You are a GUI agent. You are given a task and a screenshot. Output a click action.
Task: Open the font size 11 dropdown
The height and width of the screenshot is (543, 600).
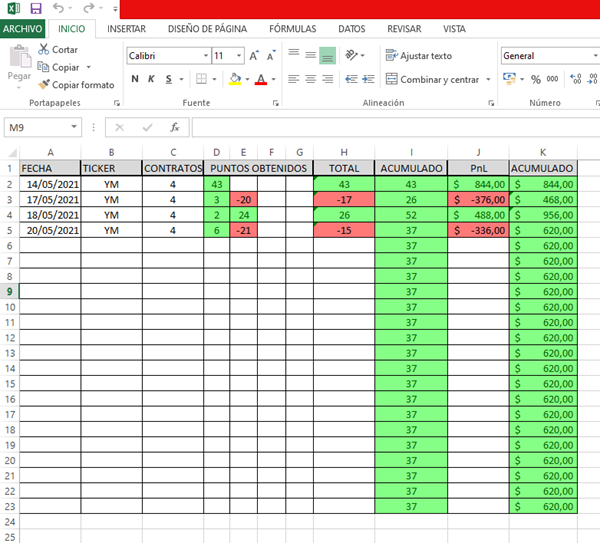(x=239, y=56)
